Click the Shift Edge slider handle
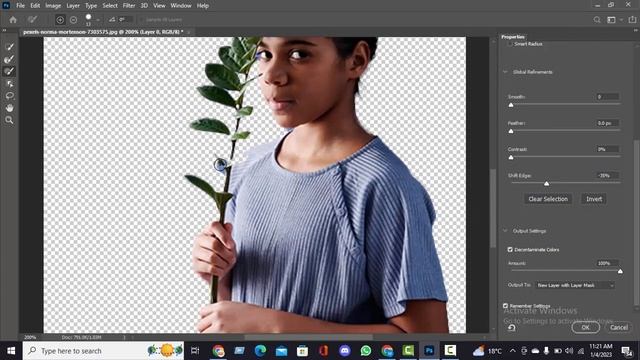This screenshot has width=640, height=360. pos(547,184)
